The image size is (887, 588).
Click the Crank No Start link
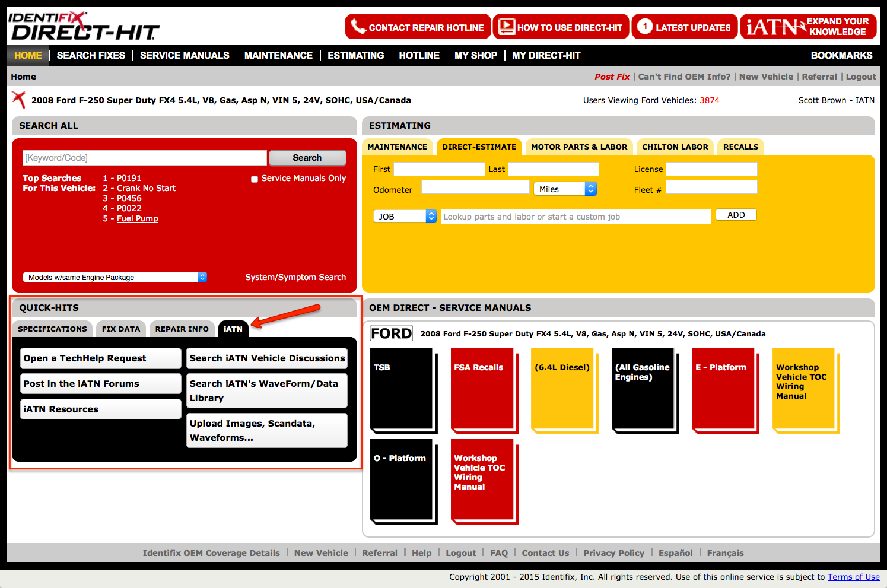pos(146,188)
